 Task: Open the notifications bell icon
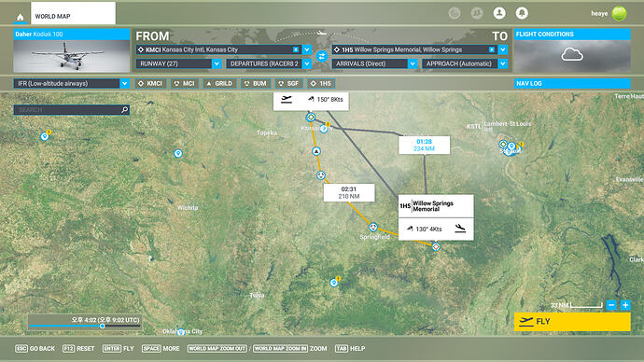pyautogui.click(x=522, y=14)
